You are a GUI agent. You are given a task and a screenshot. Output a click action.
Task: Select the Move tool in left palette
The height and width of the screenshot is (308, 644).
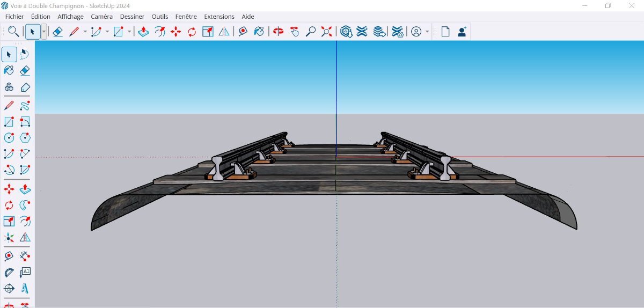tap(9, 189)
